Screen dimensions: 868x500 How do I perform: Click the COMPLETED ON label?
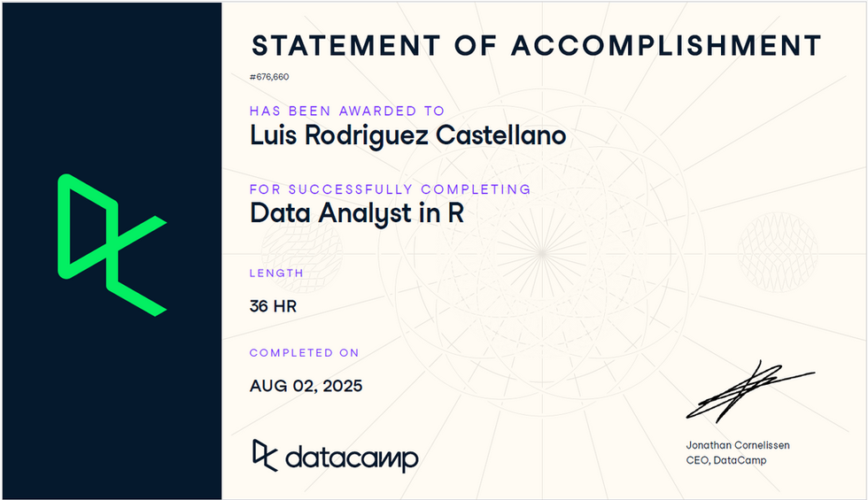point(305,353)
